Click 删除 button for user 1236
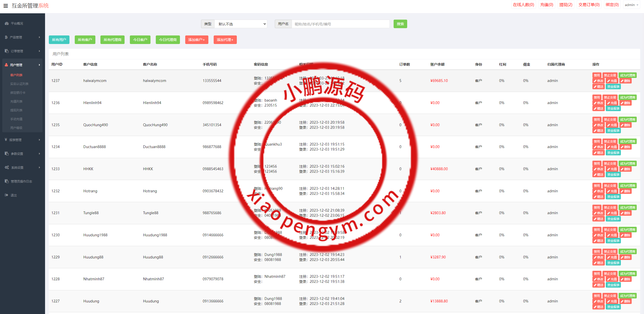 pyautogui.click(x=625, y=103)
